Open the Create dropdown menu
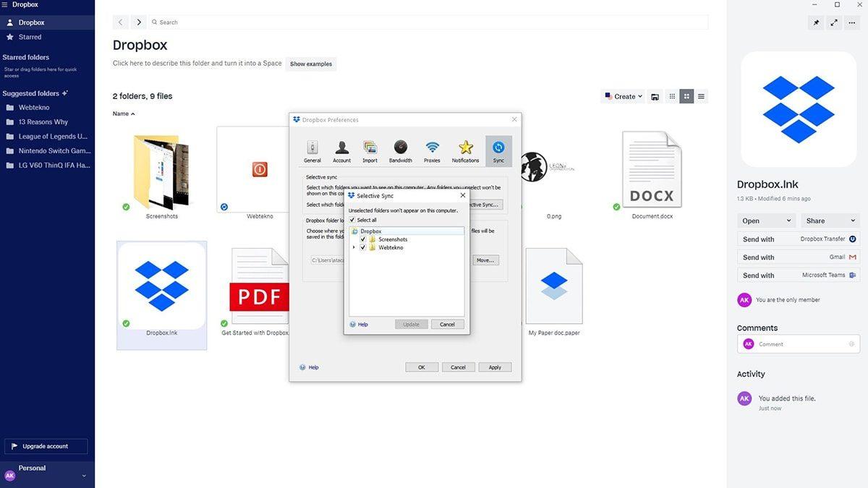868x488 pixels. point(623,95)
